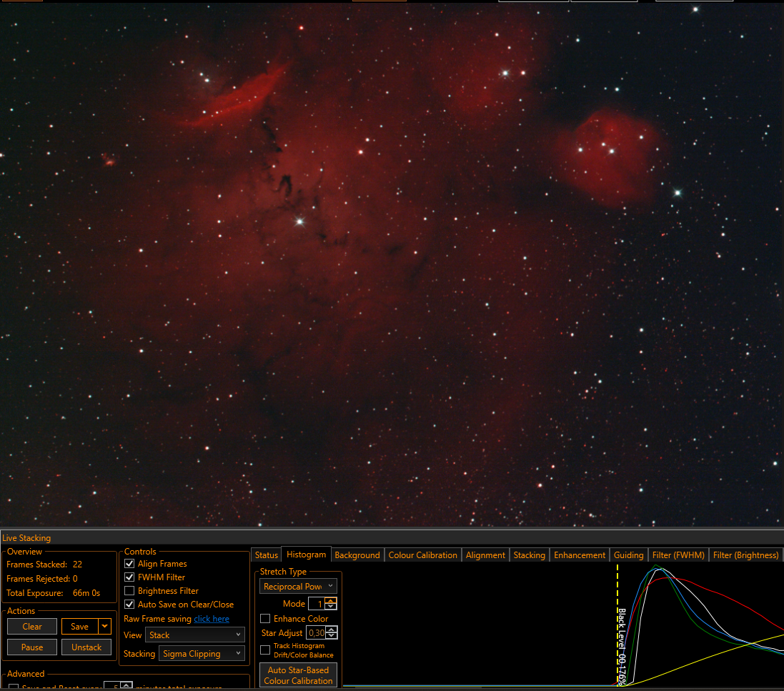Open the Stacking Sigma Clipping dropdown
784x691 pixels.
tap(202, 654)
